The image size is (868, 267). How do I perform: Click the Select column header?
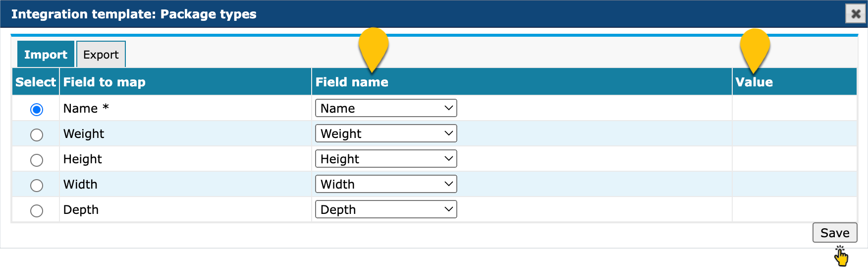coord(36,82)
